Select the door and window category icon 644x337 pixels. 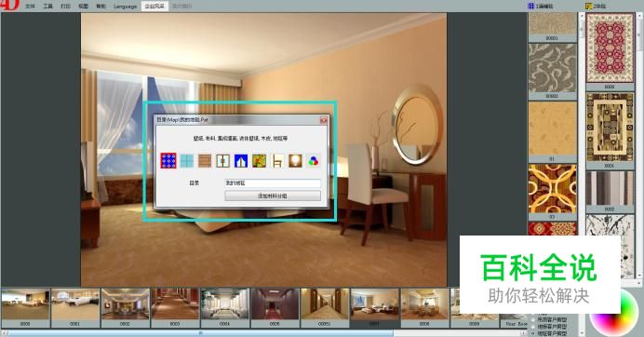coord(223,161)
